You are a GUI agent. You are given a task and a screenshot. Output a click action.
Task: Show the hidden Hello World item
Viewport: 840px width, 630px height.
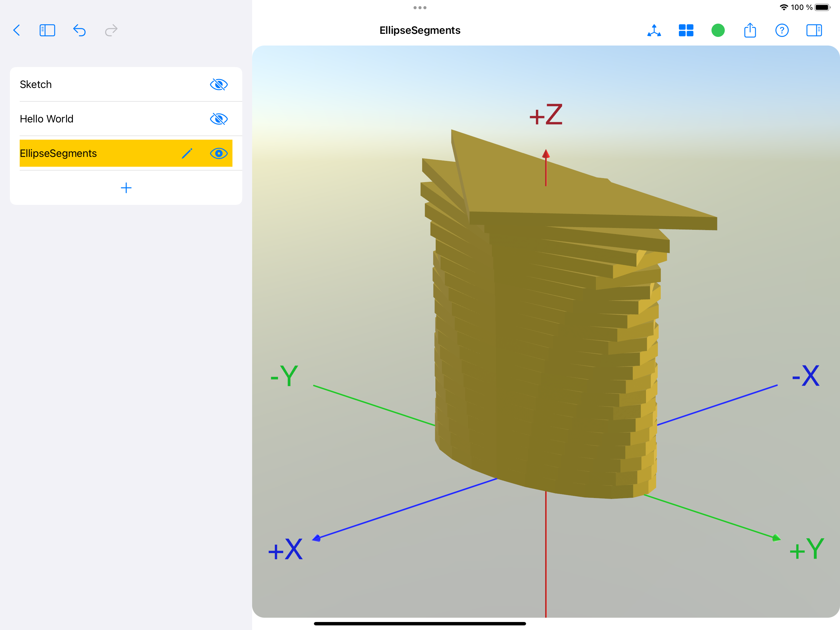click(219, 119)
